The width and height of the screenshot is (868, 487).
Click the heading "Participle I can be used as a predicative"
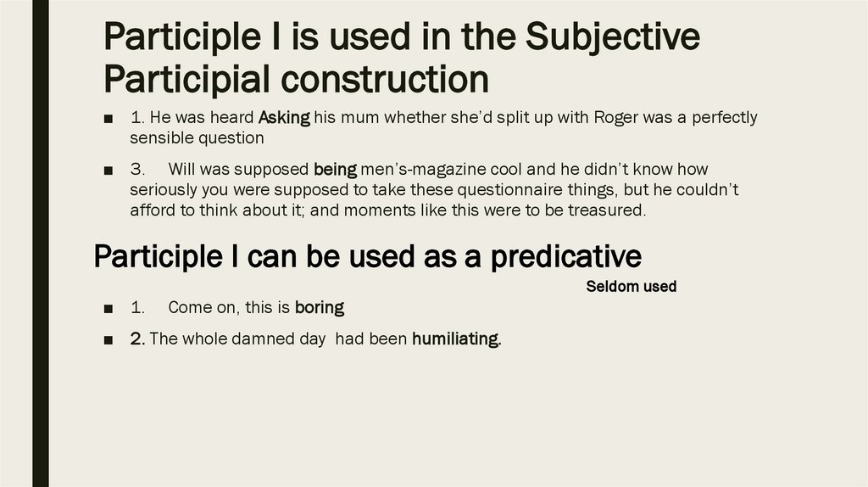click(x=367, y=255)
